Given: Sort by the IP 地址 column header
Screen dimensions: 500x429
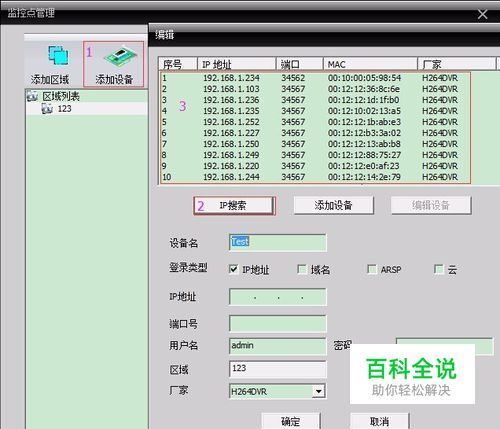Looking at the screenshot, I should click(x=237, y=64).
